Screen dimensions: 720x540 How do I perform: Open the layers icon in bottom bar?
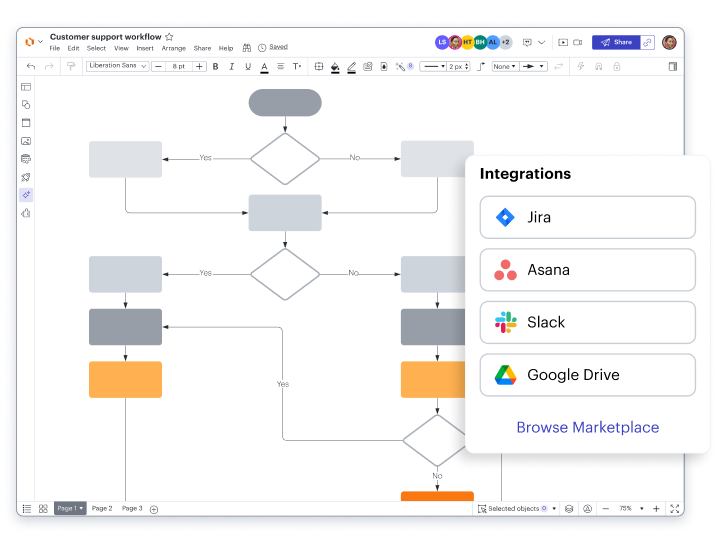pos(569,509)
